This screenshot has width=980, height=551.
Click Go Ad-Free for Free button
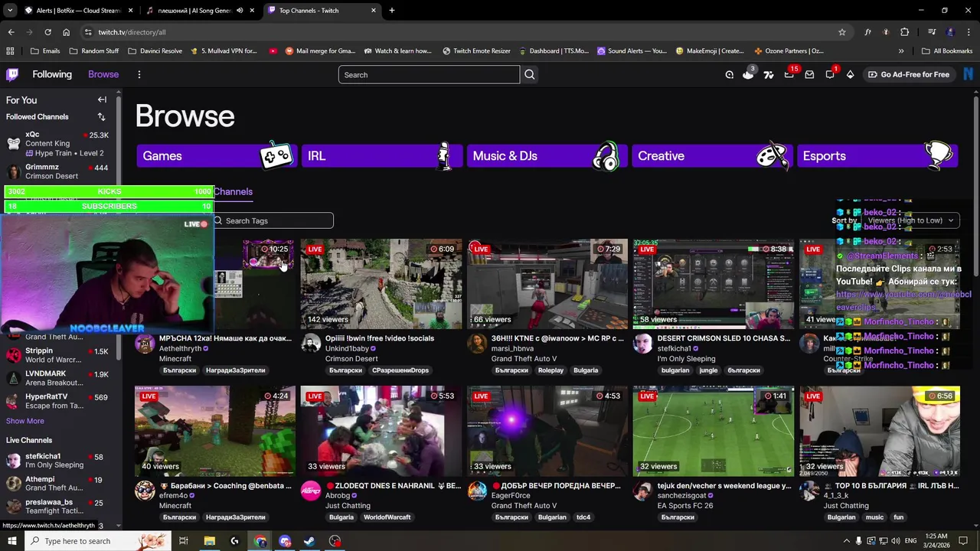[908, 74]
